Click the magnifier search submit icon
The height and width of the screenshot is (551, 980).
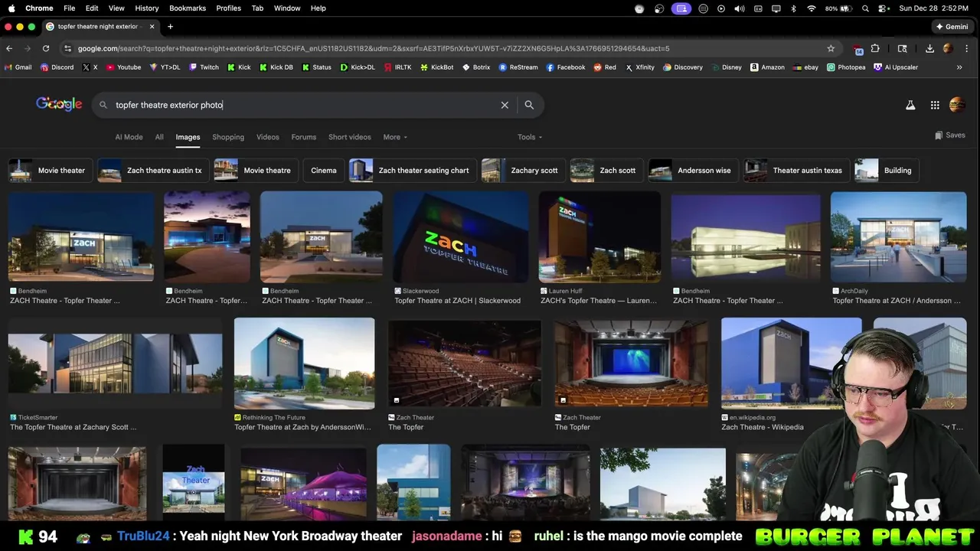529,105
